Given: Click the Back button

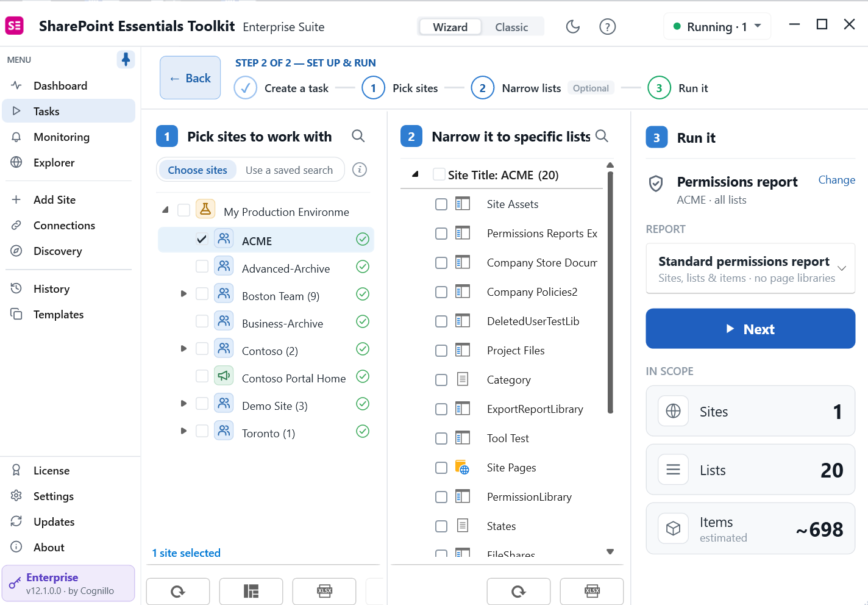Looking at the screenshot, I should coord(190,78).
